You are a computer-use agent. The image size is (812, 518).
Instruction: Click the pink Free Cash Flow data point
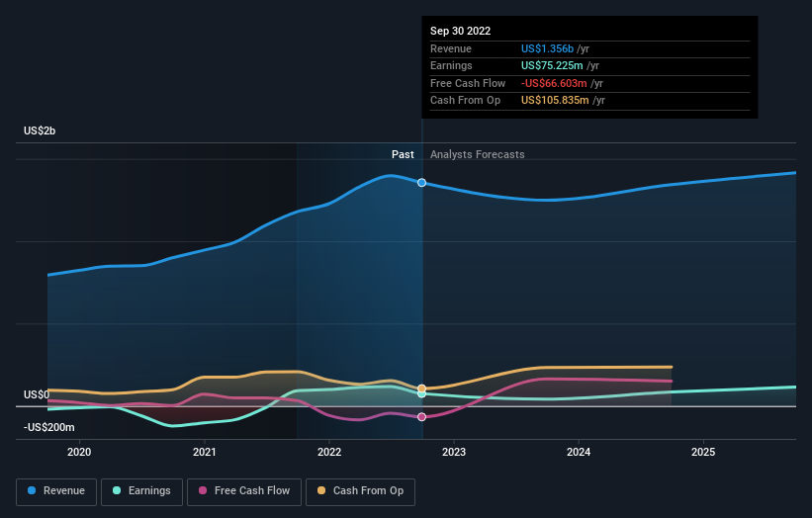(421, 417)
